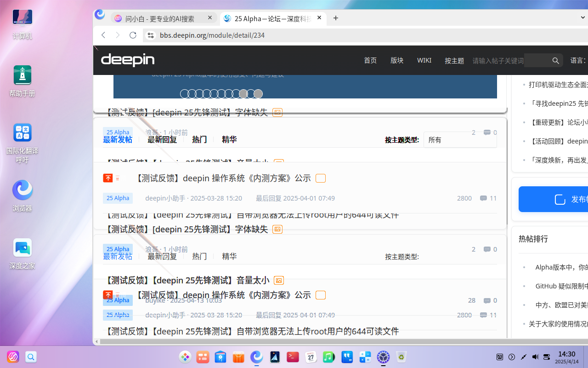
Task: Open the GitHub 疑似限制中 hot post
Action: point(561,286)
